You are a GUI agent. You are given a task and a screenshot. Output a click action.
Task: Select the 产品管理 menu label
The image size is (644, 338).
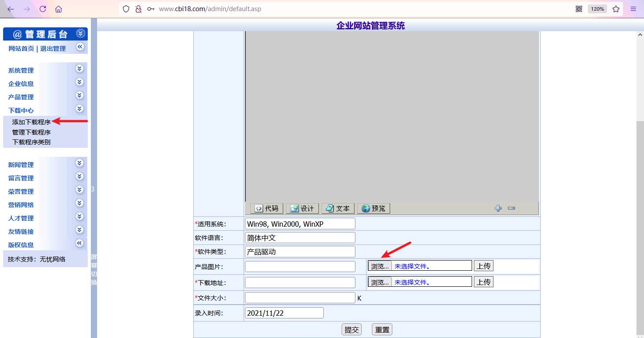click(x=21, y=97)
